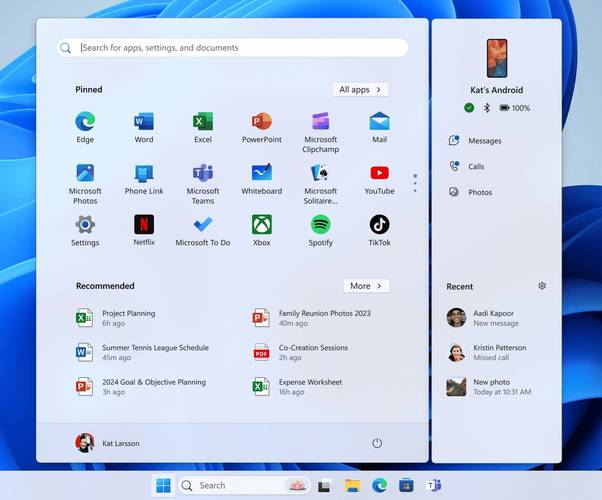Open Microsoft Clipchamp

pos(321,132)
